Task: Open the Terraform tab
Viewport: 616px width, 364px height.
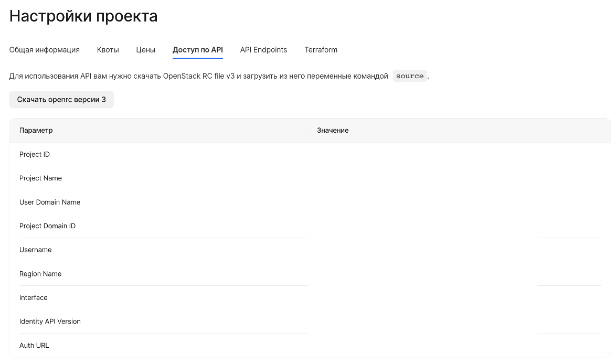Action: coord(321,50)
